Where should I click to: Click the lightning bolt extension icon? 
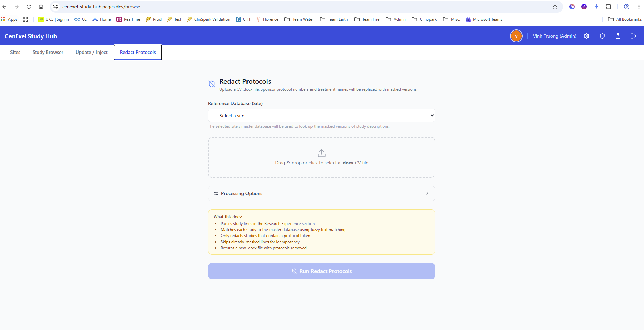point(596,7)
